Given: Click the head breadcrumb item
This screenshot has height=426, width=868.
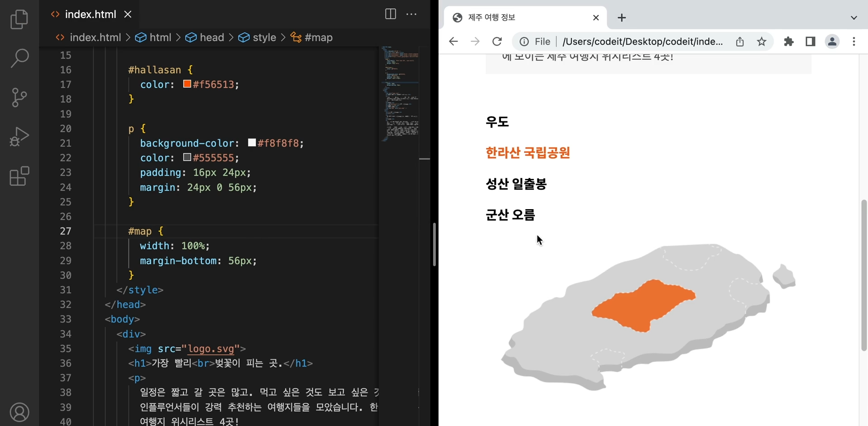Looking at the screenshot, I should [x=205, y=38].
